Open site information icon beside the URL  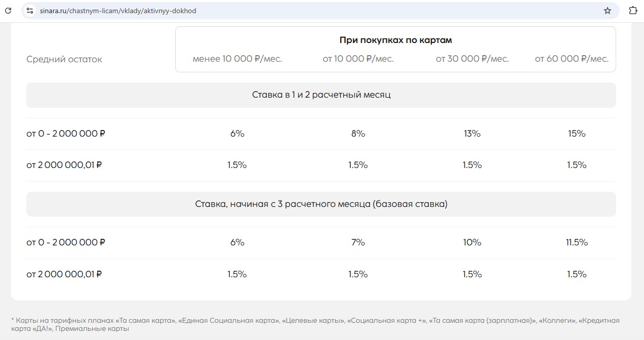tap(30, 11)
